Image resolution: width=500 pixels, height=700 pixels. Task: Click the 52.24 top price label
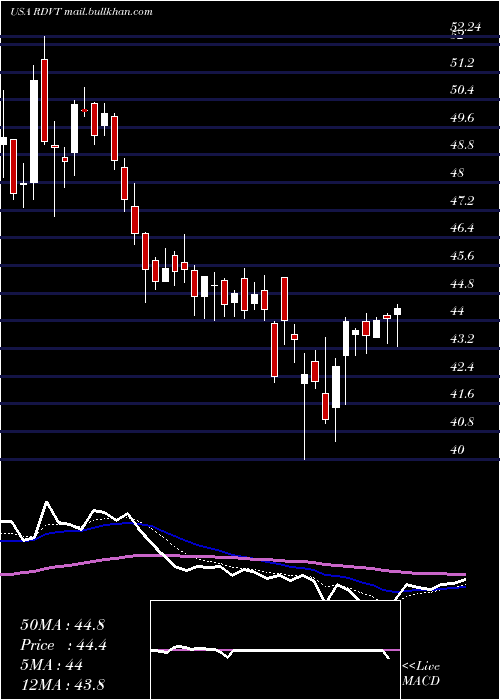coord(466,27)
